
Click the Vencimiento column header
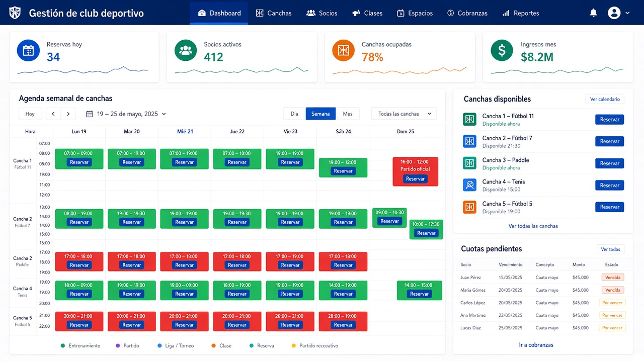pyautogui.click(x=511, y=264)
